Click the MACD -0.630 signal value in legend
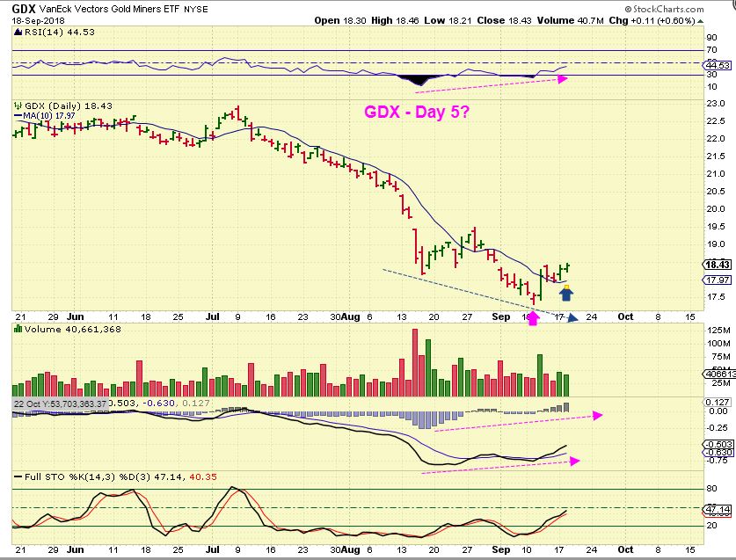This screenshot has height=560, width=736. [x=159, y=404]
